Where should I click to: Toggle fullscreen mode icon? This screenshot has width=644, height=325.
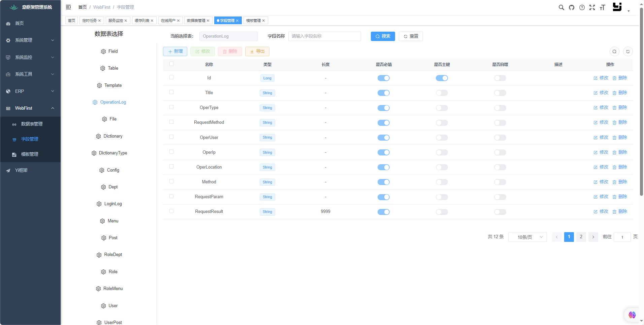(x=592, y=7)
